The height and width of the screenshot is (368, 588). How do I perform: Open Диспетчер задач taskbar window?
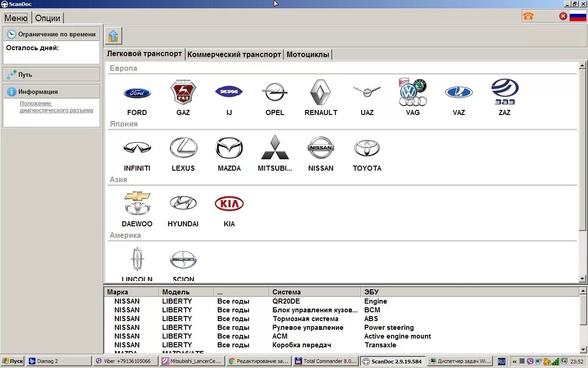(459, 361)
